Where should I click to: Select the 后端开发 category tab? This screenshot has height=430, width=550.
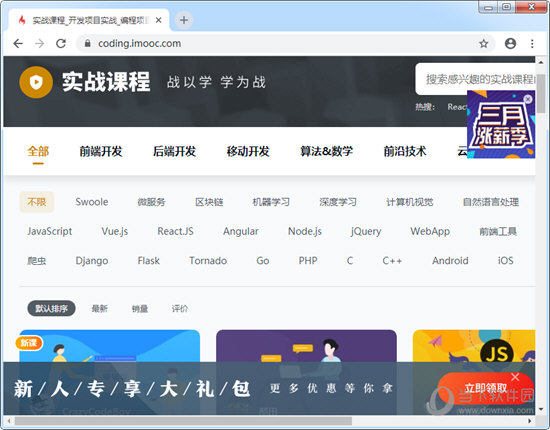tap(174, 152)
